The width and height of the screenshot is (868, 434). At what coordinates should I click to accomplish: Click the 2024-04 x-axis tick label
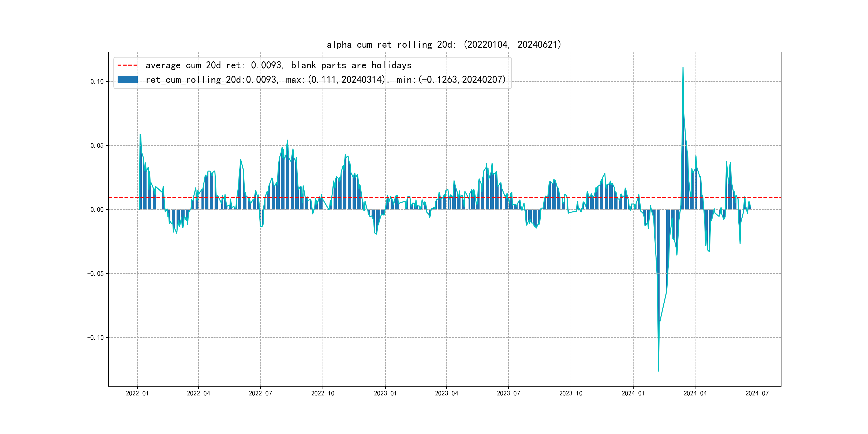tap(695, 393)
